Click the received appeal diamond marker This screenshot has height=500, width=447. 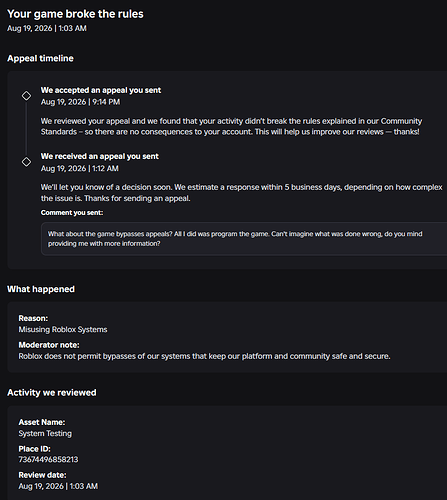(x=26, y=162)
